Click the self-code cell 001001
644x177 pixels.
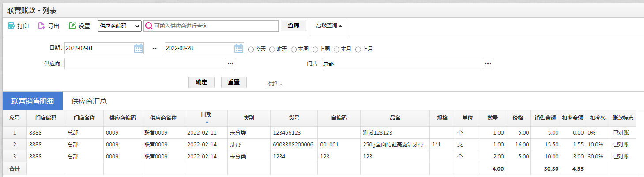pyautogui.click(x=339, y=144)
